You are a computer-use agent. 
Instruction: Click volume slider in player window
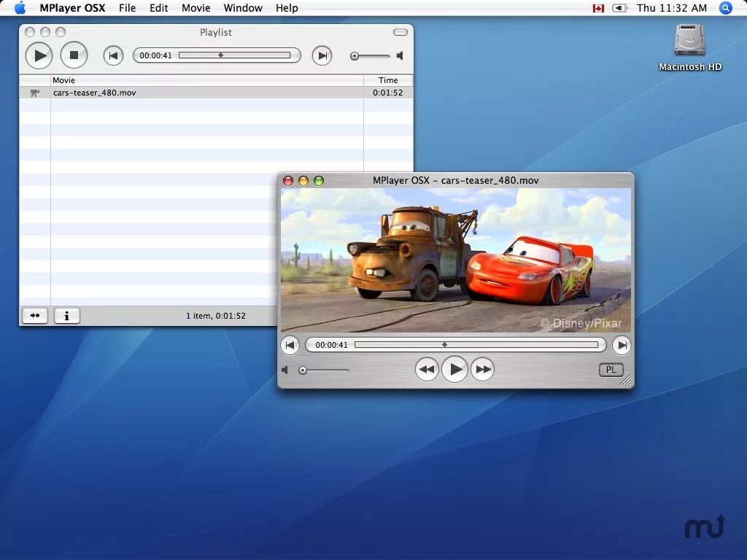pyautogui.click(x=324, y=370)
